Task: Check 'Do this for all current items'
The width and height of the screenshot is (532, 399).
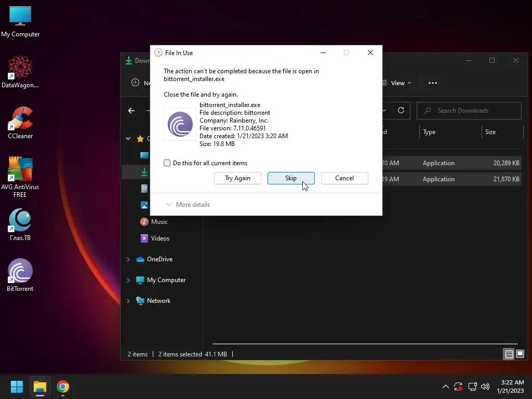Action: pos(167,163)
